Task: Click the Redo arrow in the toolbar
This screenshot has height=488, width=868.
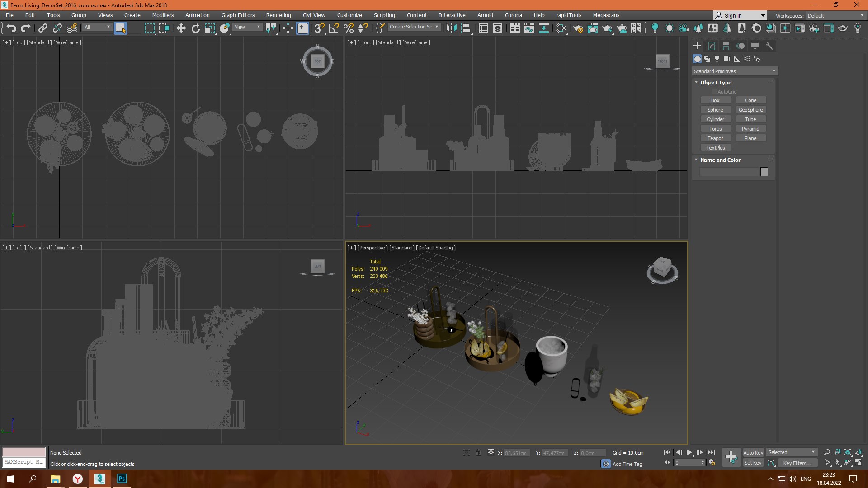Action: tap(26, 28)
